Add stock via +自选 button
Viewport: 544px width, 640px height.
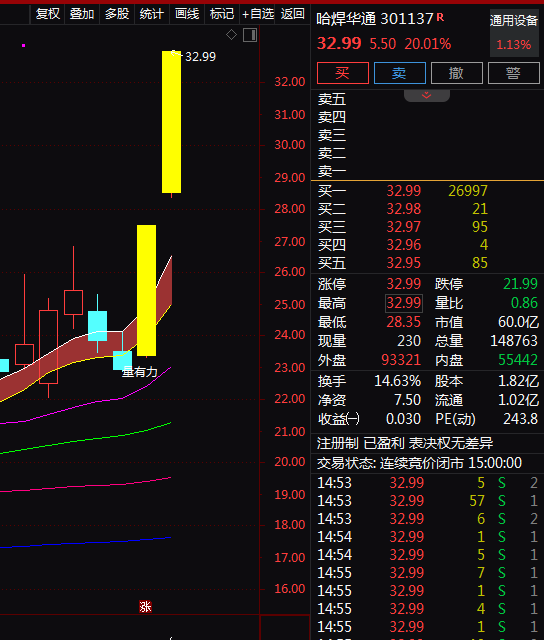258,14
